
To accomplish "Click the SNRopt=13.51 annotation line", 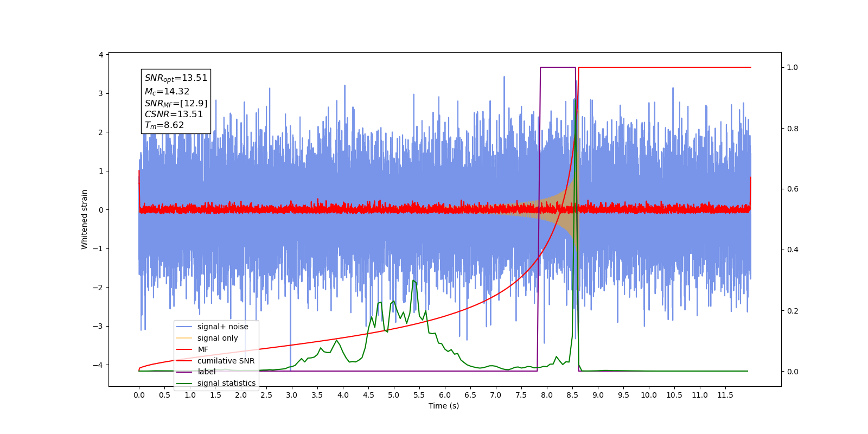I will (x=176, y=78).
